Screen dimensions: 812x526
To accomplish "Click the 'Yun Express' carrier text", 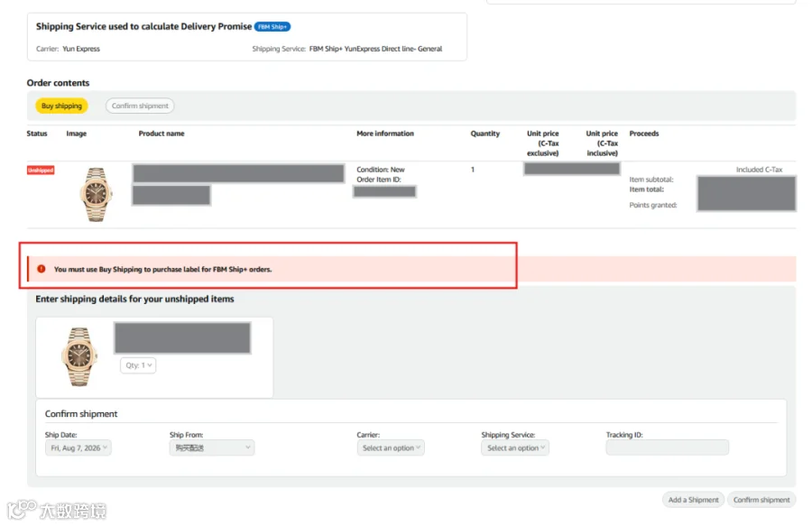I will [x=81, y=49].
